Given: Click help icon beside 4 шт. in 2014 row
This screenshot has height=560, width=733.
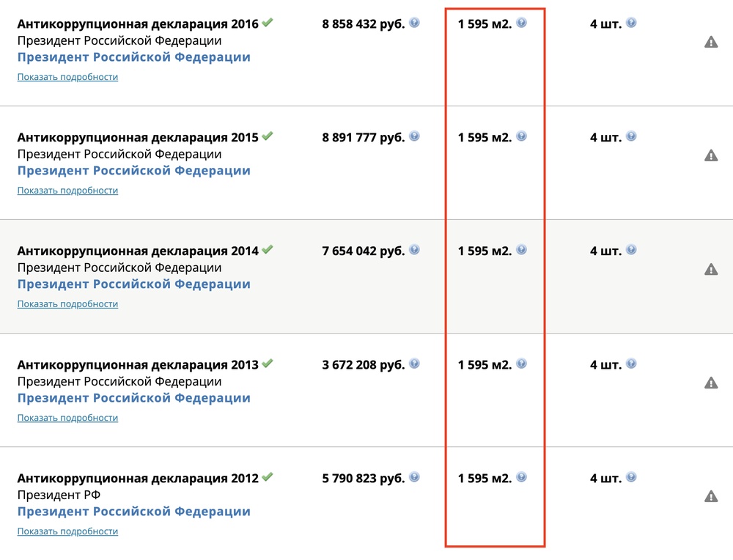Looking at the screenshot, I should click(631, 250).
